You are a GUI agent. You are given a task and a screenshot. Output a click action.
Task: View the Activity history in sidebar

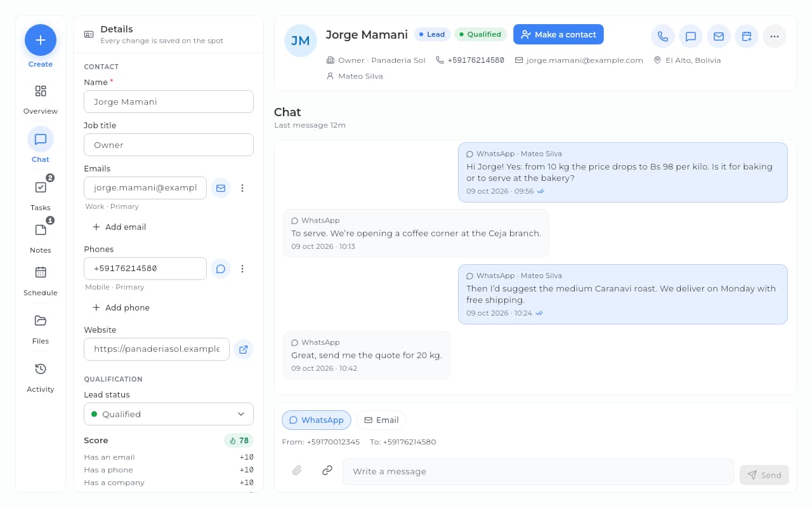(x=41, y=377)
